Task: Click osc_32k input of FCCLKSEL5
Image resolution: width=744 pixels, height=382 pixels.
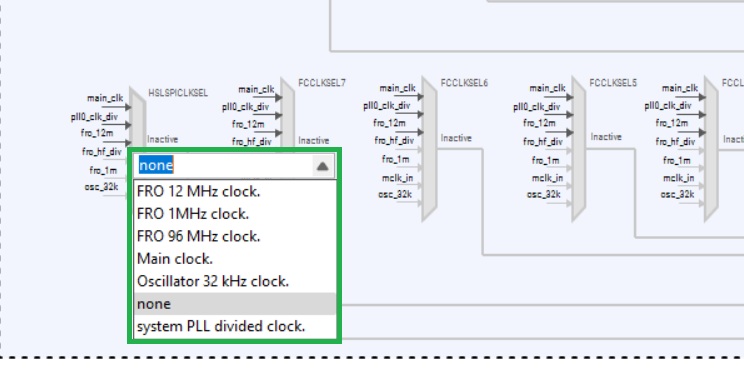Action: (x=544, y=195)
